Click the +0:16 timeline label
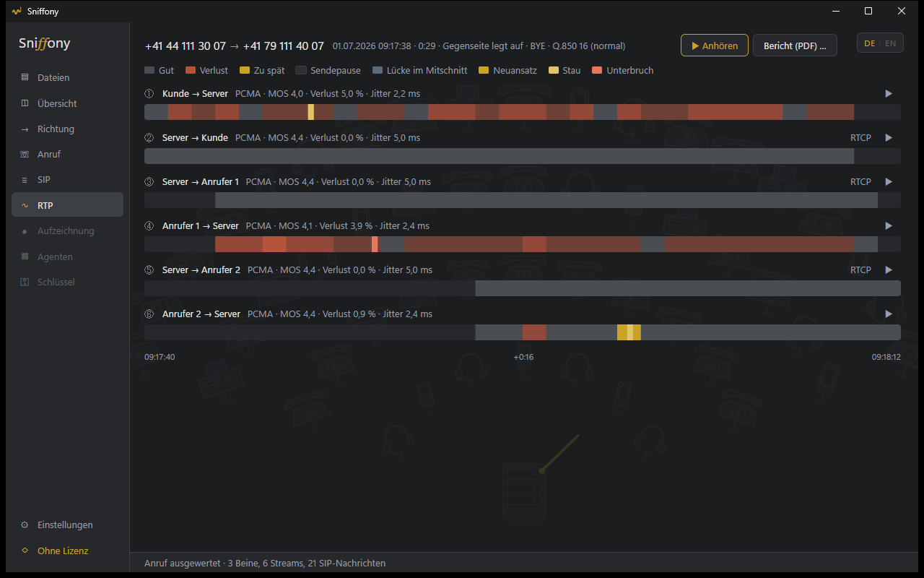Screen dimensions: 924x578 click(x=523, y=357)
